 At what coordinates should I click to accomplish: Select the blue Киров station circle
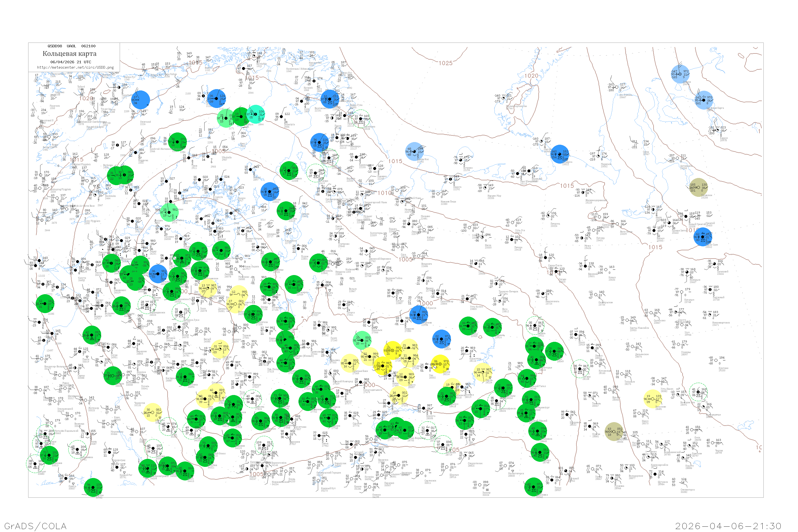[442, 339]
